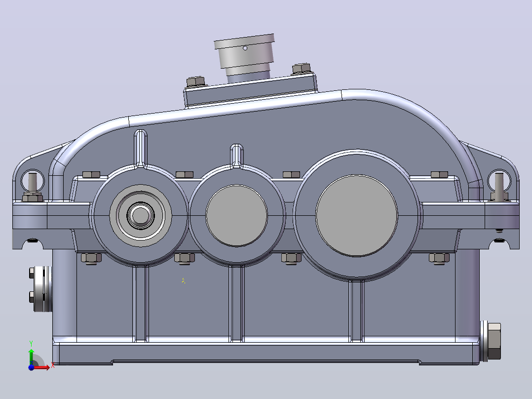Select the left hex bolt on inspection cover
532x399 pixels.
tap(196, 82)
